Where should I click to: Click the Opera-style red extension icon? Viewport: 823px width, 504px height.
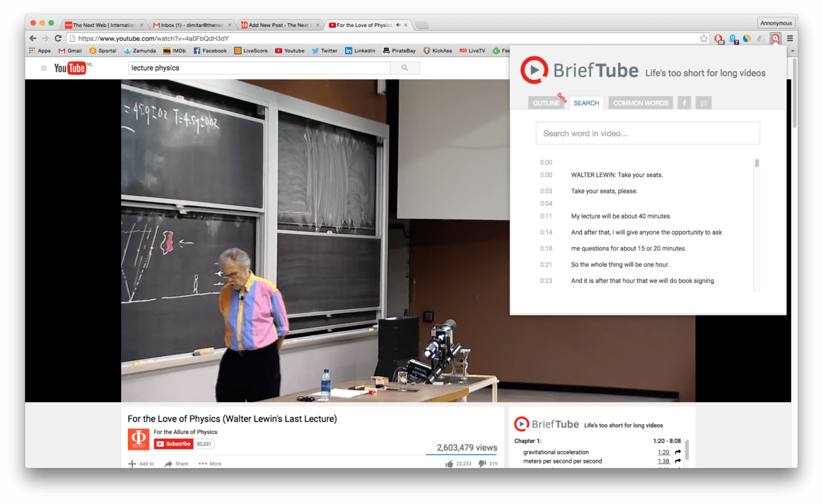pyautogui.click(x=718, y=38)
